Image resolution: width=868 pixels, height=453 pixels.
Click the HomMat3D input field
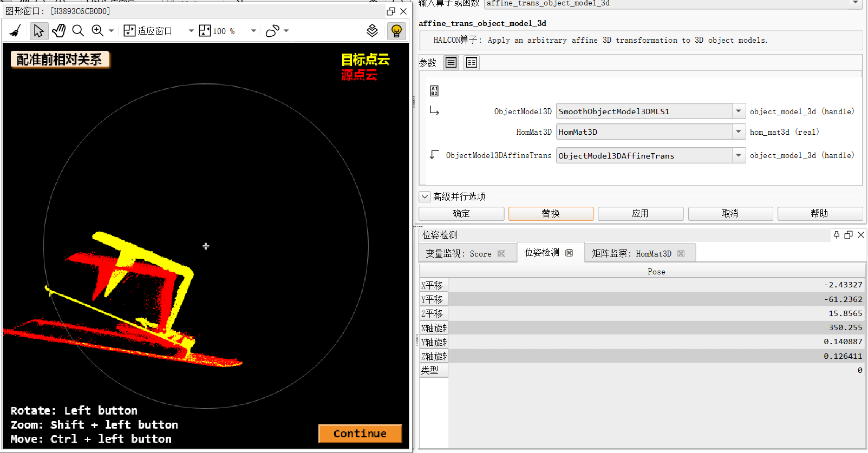point(644,132)
